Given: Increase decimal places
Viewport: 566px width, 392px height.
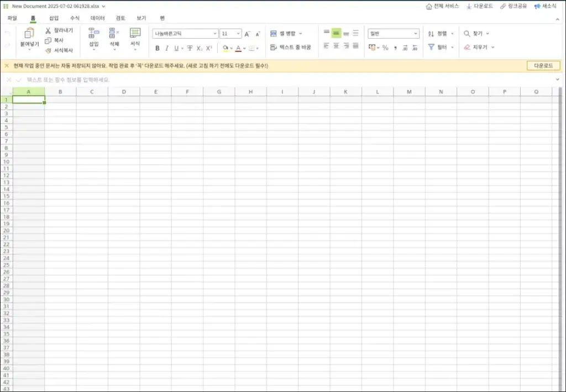Looking at the screenshot, I should [405, 48].
